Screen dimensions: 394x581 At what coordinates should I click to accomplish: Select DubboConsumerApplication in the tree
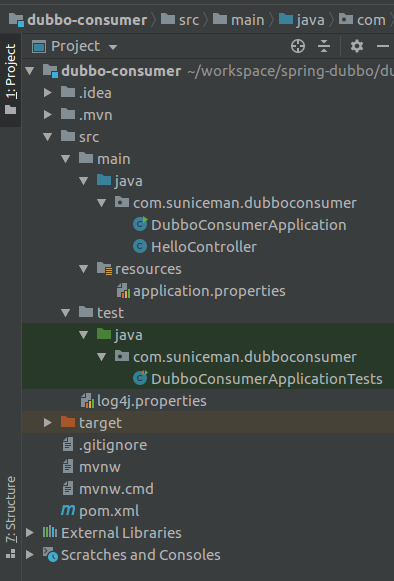coord(248,225)
